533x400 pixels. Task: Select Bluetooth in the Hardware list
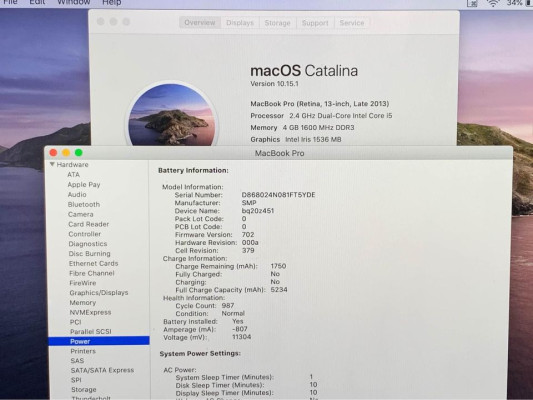tap(84, 204)
